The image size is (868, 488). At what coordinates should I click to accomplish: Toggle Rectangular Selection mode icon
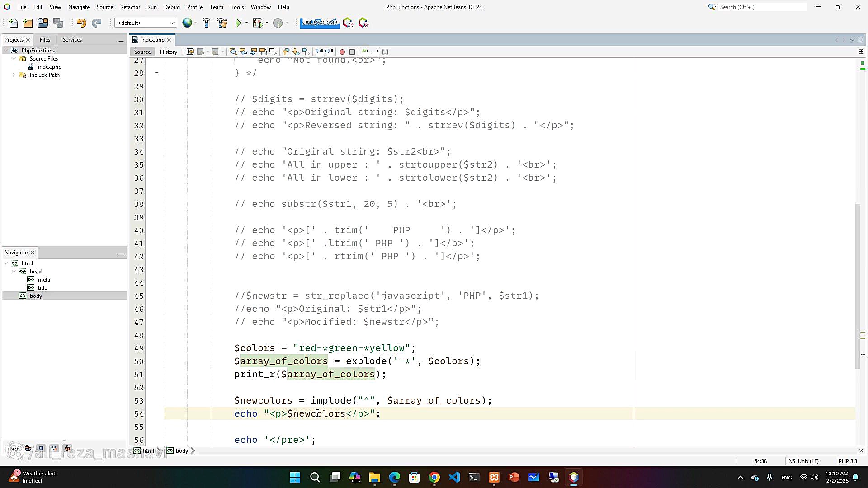273,52
